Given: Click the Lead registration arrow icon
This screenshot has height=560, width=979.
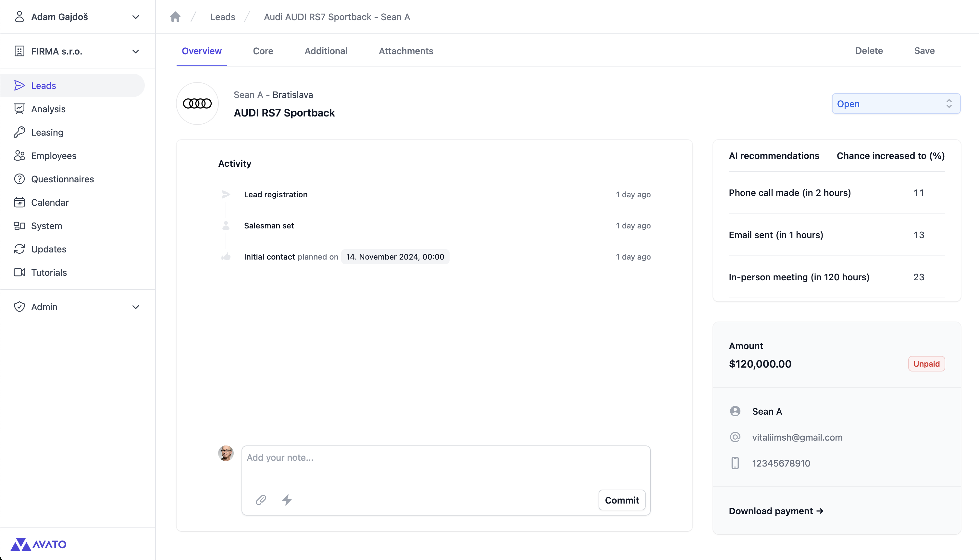Looking at the screenshot, I should pyautogui.click(x=226, y=195).
